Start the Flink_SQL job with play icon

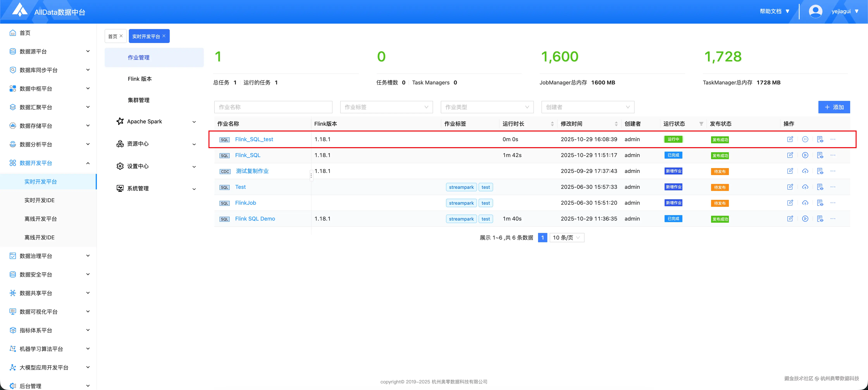805,155
